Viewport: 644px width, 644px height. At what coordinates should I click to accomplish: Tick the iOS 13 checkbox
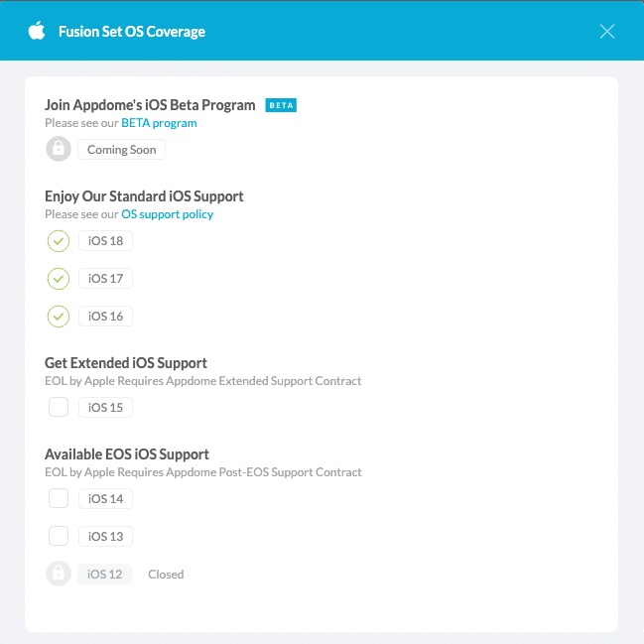click(59, 536)
